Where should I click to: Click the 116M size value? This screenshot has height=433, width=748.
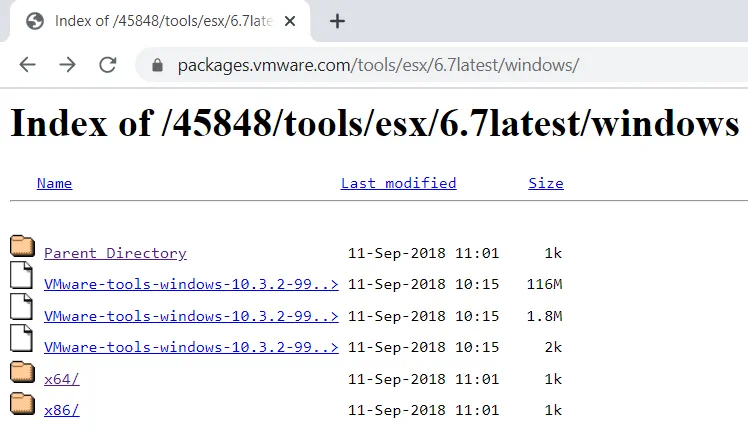click(544, 284)
